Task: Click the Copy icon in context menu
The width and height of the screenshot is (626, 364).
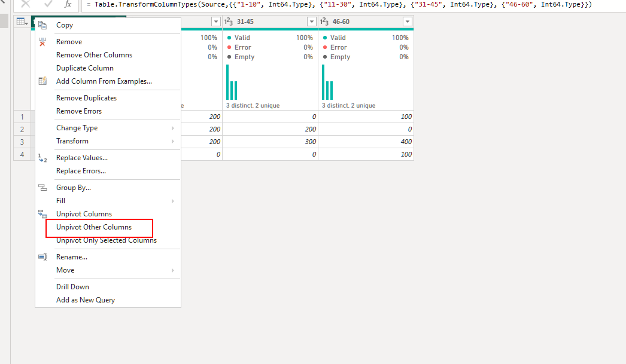Action: (x=42, y=25)
